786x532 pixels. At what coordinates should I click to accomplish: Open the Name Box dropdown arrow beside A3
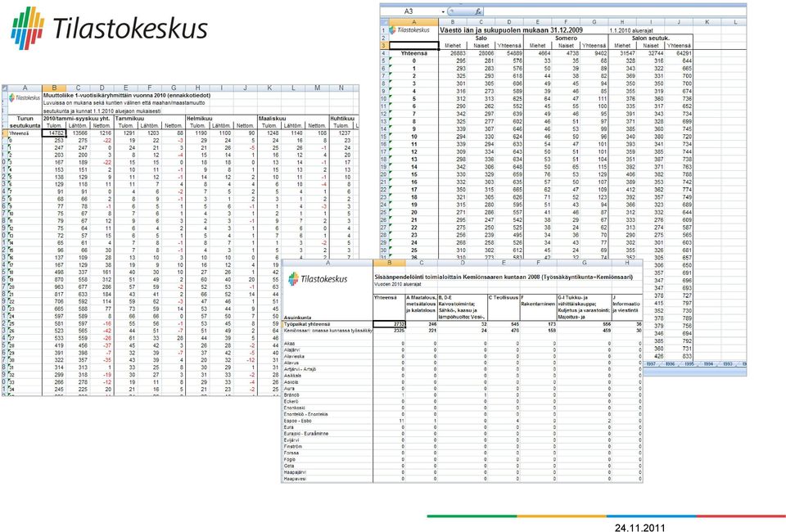443,11
